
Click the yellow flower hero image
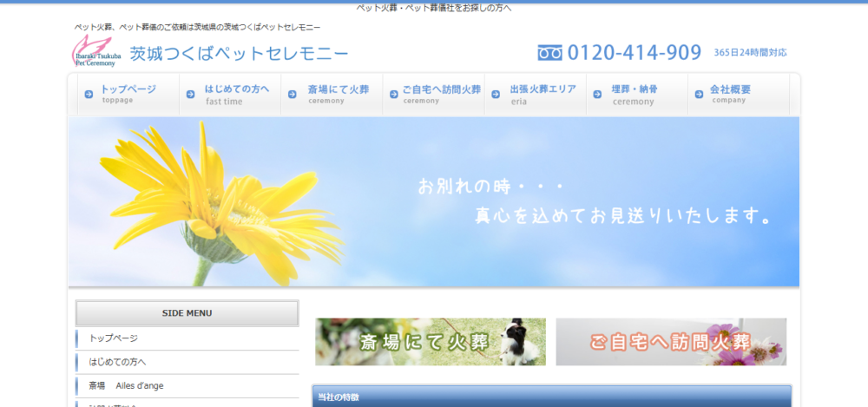434,201
